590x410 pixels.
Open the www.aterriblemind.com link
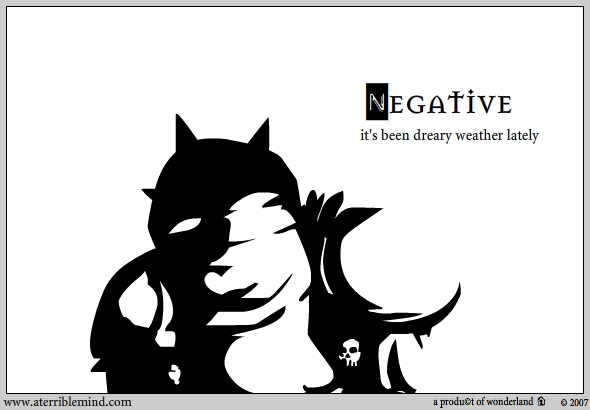click(67, 402)
